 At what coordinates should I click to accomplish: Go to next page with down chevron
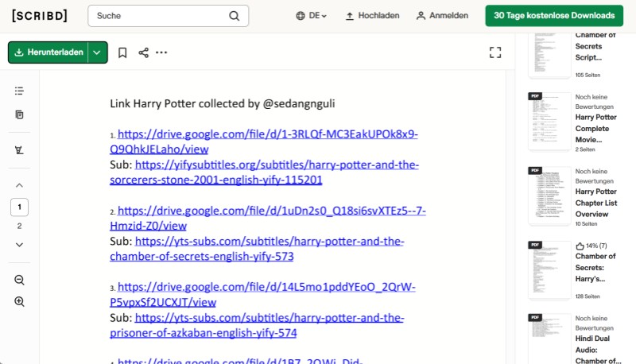coord(19,245)
